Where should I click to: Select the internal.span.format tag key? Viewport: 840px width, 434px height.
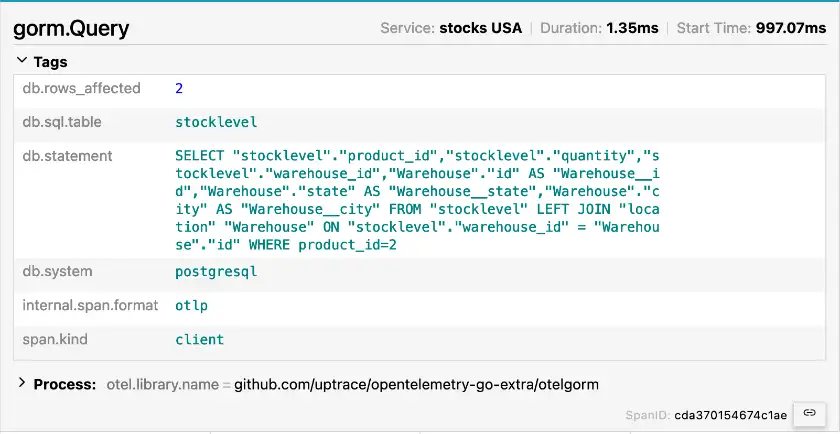tap(90, 305)
